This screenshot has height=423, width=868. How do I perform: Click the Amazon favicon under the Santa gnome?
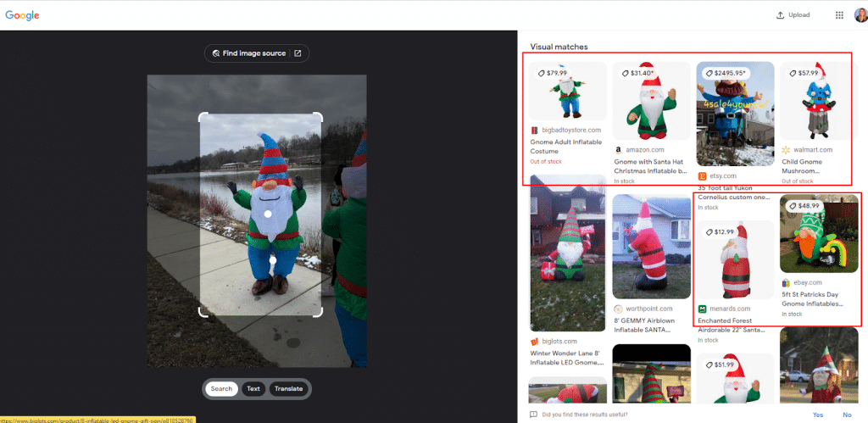pyautogui.click(x=619, y=150)
